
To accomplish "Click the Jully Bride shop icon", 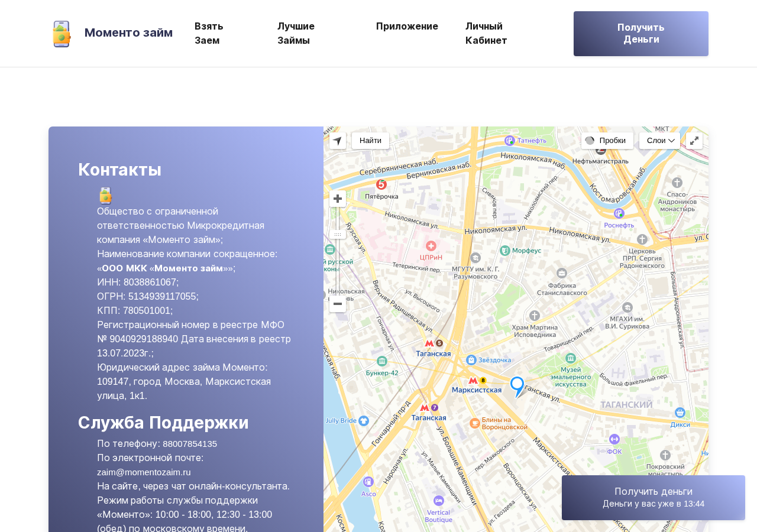I will pos(364,420).
